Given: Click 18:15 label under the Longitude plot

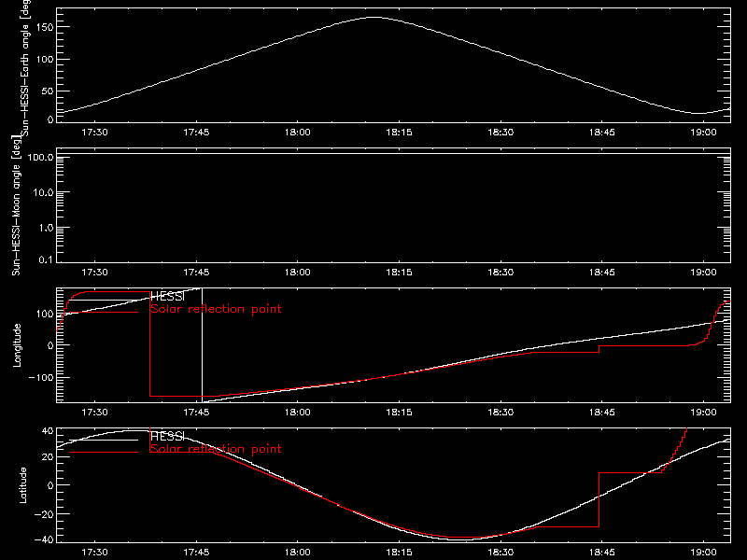Looking at the screenshot, I should coord(399,412).
